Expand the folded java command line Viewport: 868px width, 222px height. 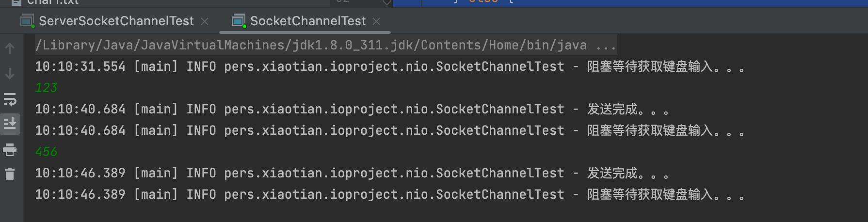click(606, 46)
